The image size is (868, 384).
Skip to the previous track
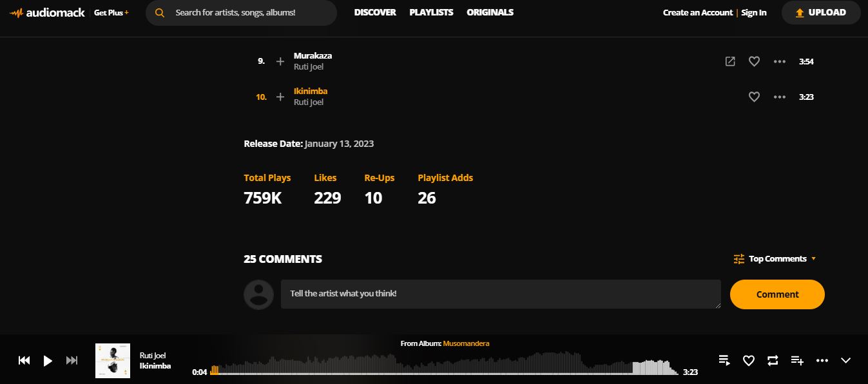[24, 361]
